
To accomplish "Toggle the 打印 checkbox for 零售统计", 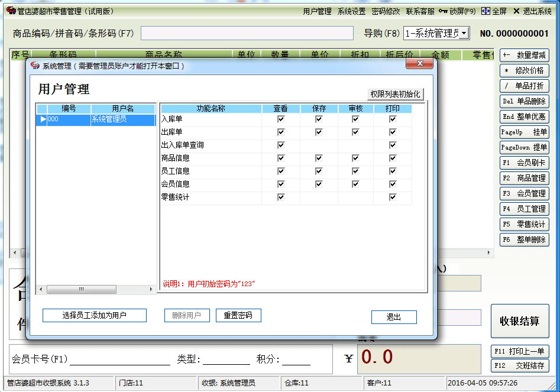I will click(x=393, y=197).
